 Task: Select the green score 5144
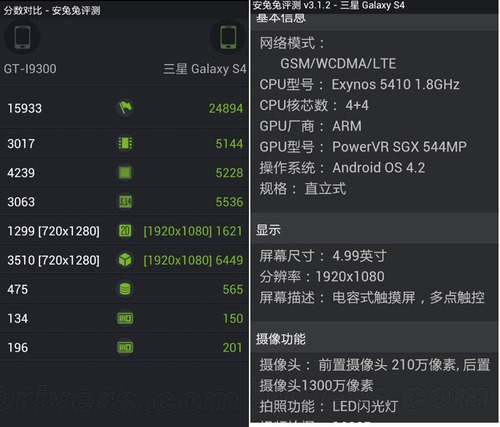229,144
